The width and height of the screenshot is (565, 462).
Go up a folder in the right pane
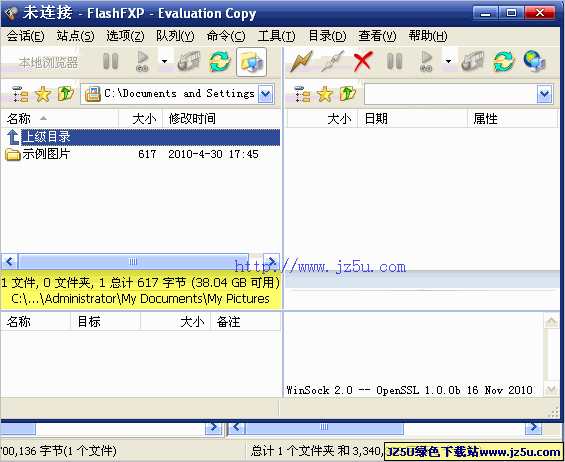tap(348, 94)
